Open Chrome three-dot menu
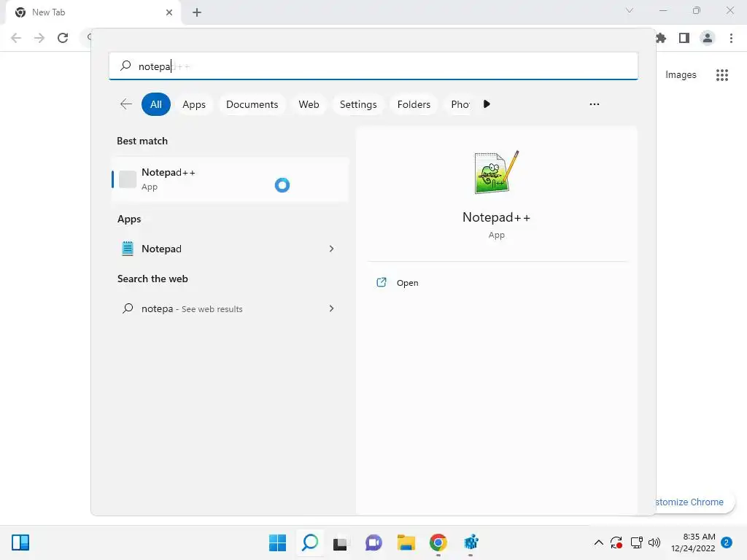The width and height of the screenshot is (747, 560). [731, 38]
